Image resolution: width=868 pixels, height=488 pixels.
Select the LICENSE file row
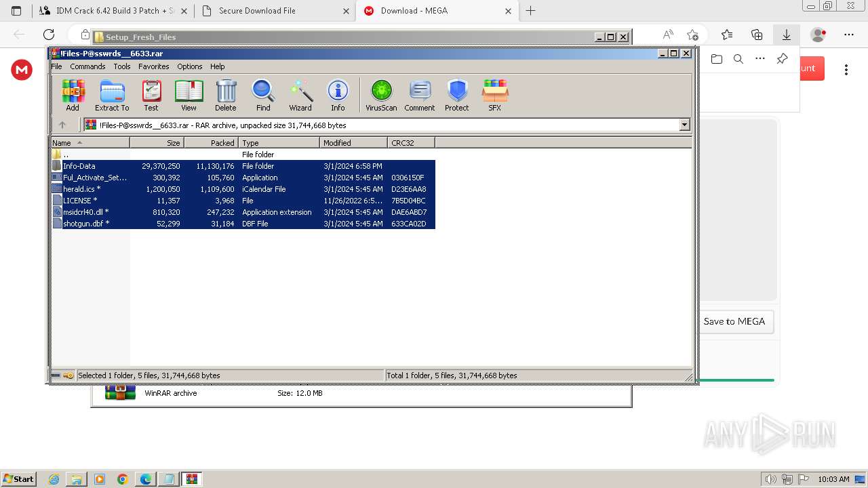(243, 201)
